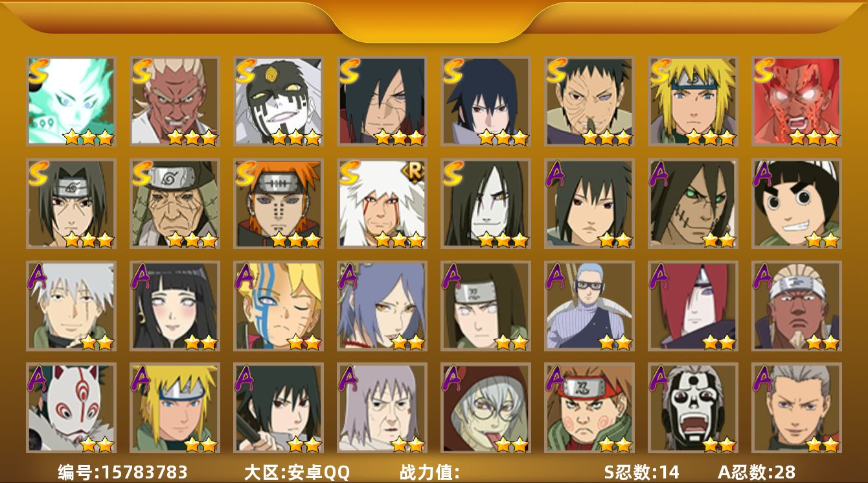Click the account number 编号:15783783
The image size is (868, 483).
[x=123, y=472]
